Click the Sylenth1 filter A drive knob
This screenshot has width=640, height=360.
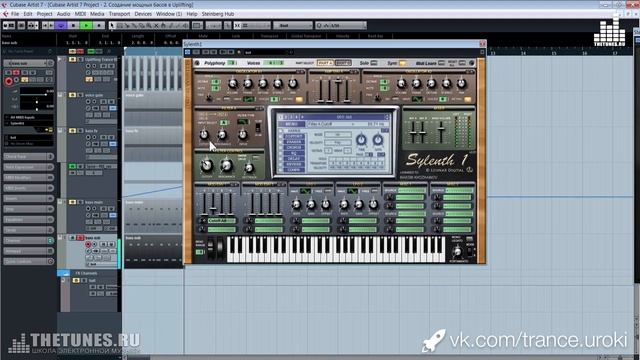(x=242, y=134)
